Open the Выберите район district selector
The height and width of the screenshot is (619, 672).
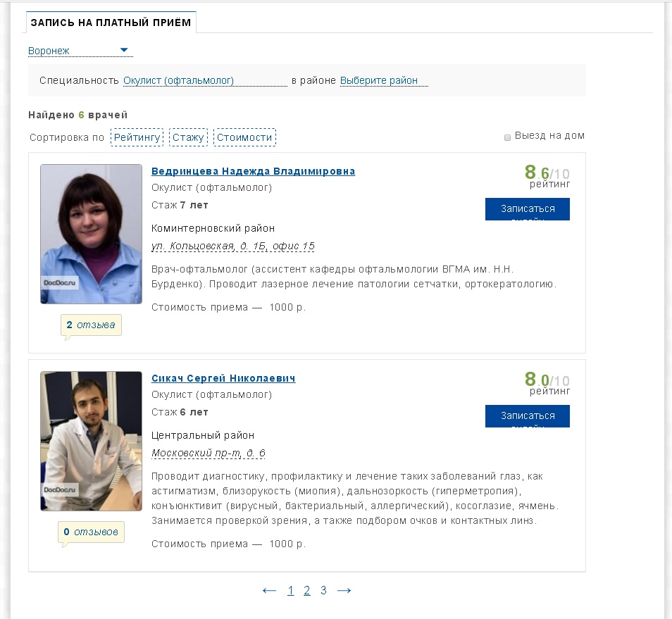[384, 80]
